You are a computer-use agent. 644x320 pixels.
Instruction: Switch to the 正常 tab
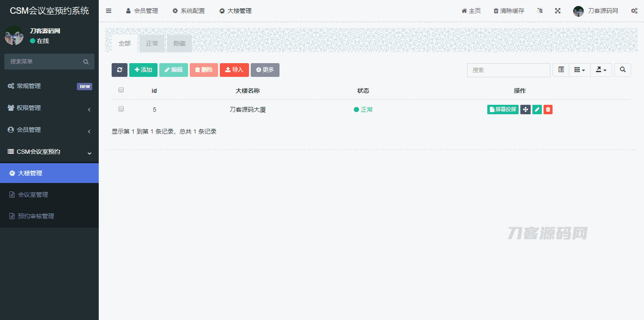[152, 43]
